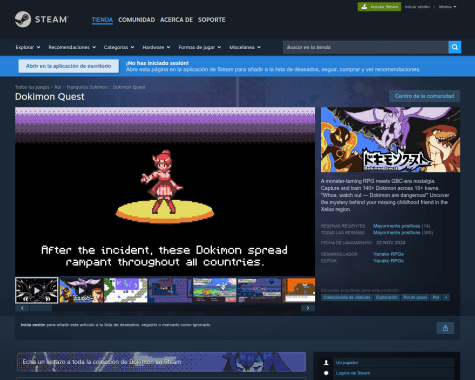The image size is (475, 380).
Task: Click Franquicia Dokimon breadcrumb
Action: click(x=87, y=87)
